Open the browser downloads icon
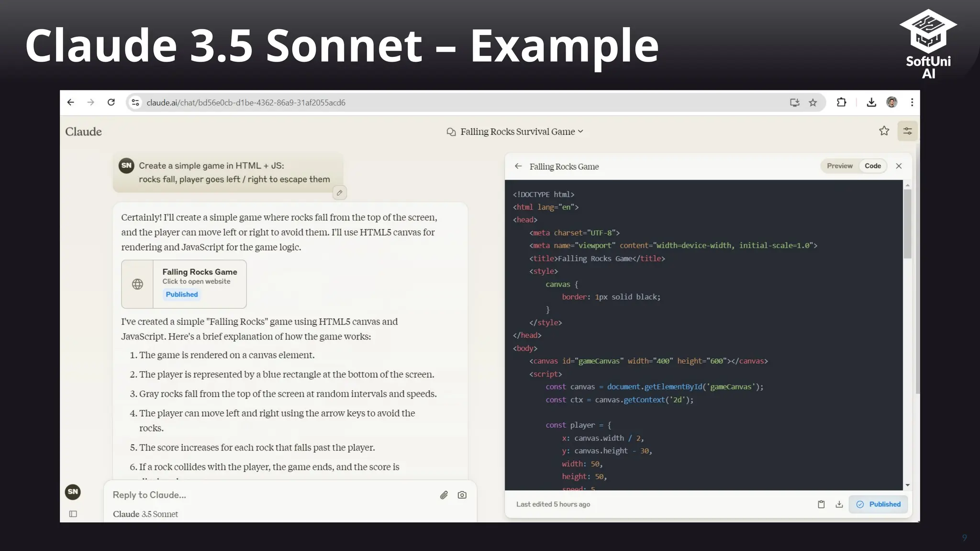The width and height of the screenshot is (980, 551). click(x=871, y=102)
